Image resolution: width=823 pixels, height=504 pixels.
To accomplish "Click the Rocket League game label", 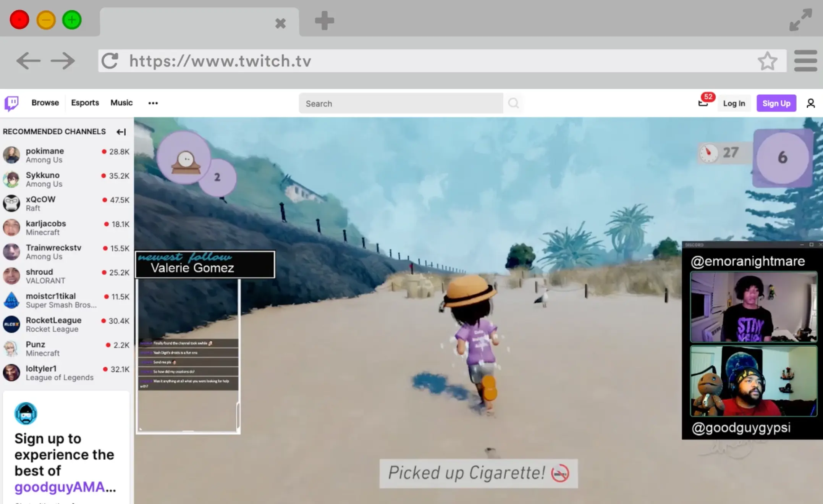I will click(52, 329).
